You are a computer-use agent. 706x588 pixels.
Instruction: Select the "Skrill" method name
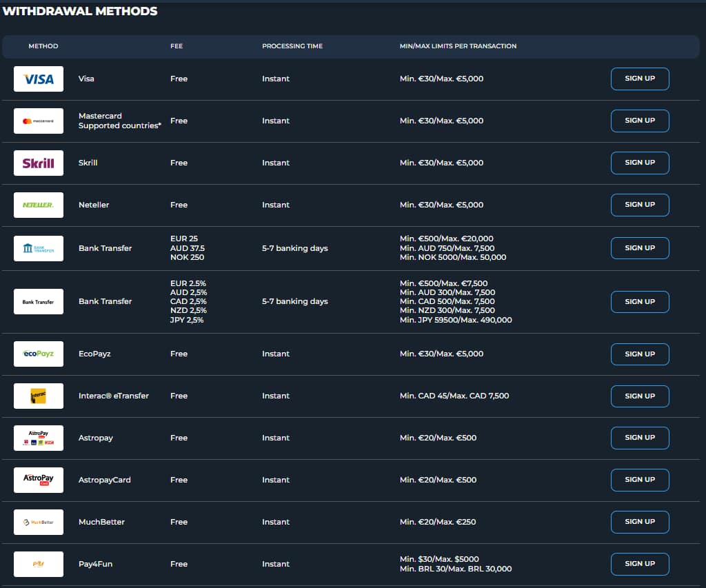pyautogui.click(x=88, y=163)
